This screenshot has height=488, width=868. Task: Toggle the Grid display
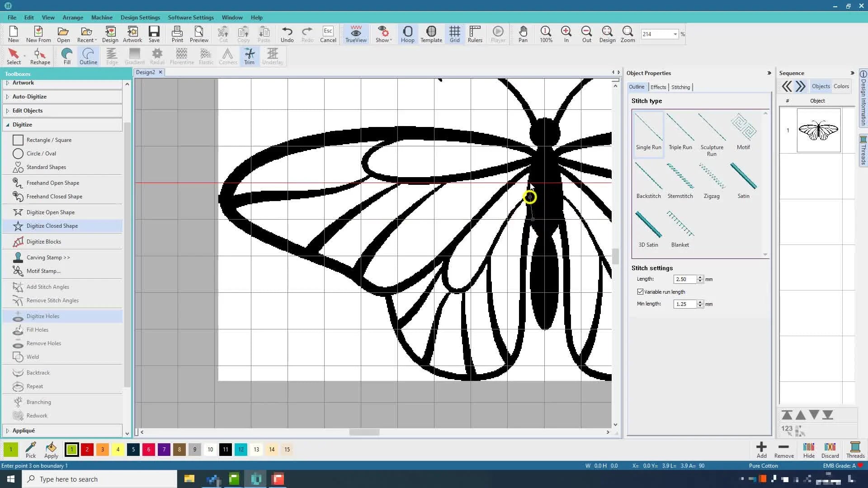tap(454, 34)
